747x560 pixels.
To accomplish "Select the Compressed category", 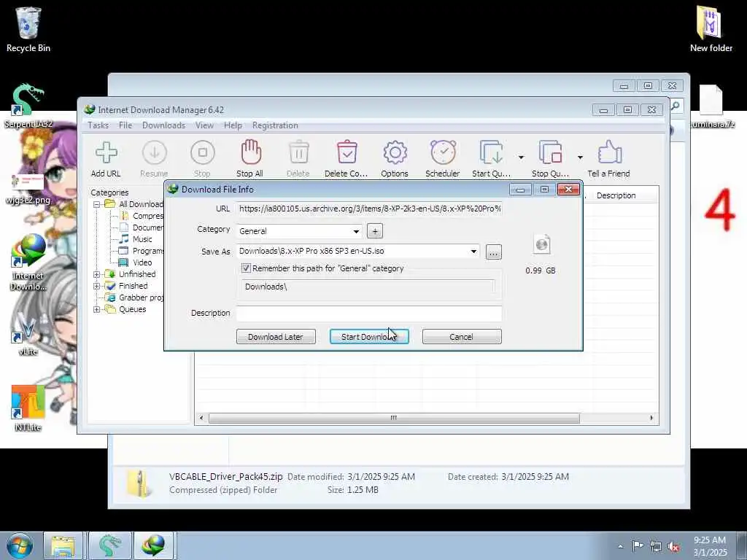I will coord(147,216).
